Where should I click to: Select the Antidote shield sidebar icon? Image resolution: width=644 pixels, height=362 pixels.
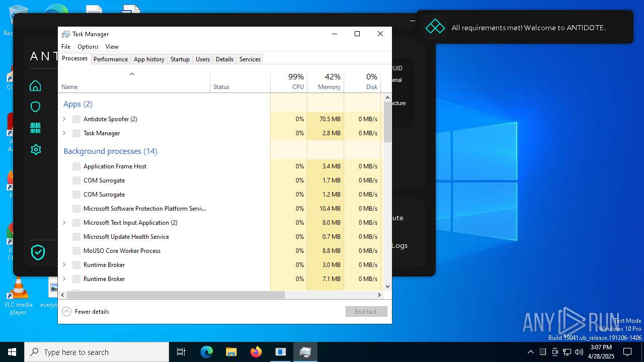pos(35,107)
